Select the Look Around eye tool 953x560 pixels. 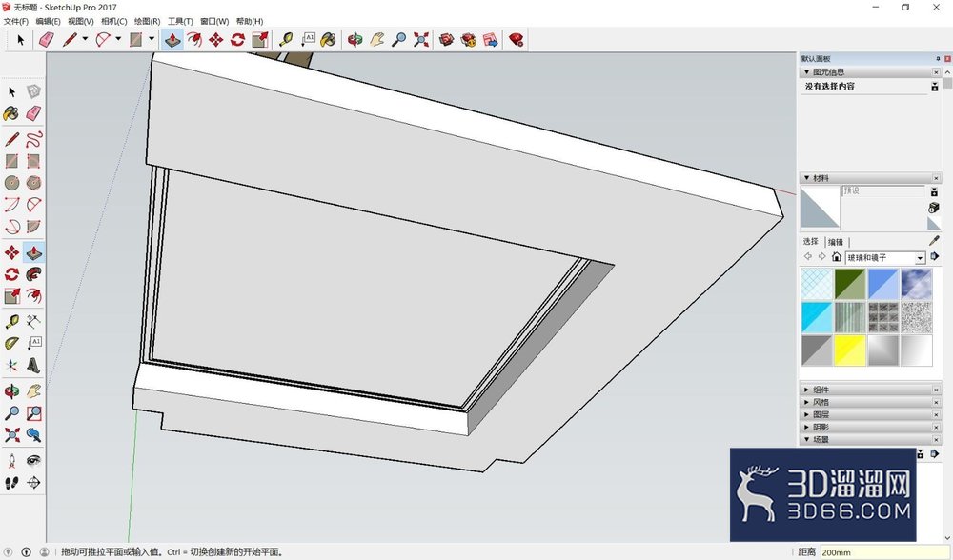point(34,460)
